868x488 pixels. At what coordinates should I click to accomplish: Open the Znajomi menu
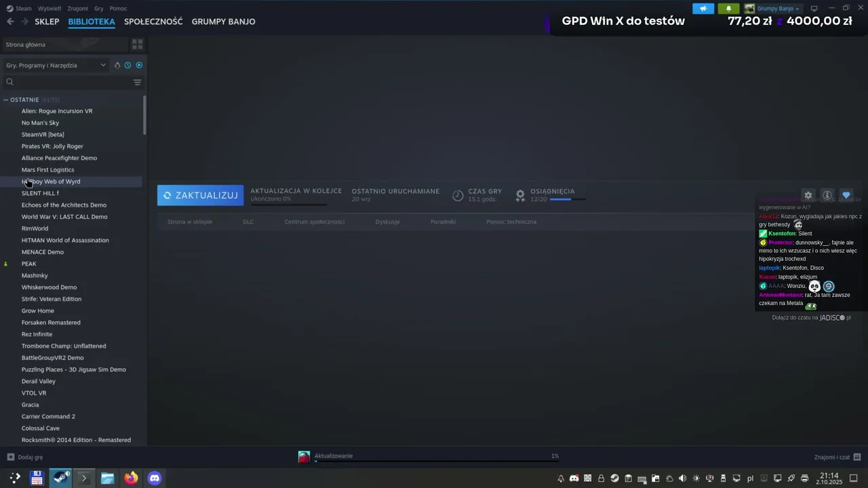78,9
